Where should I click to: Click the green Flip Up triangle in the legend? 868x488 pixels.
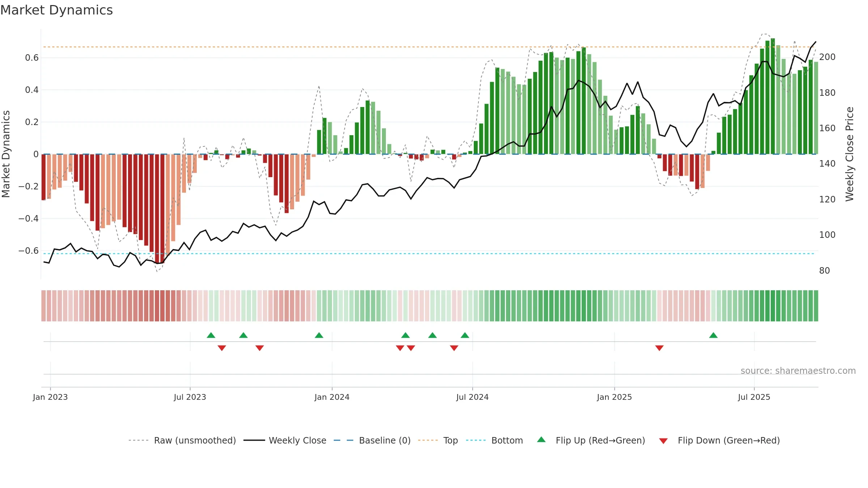click(x=541, y=440)
